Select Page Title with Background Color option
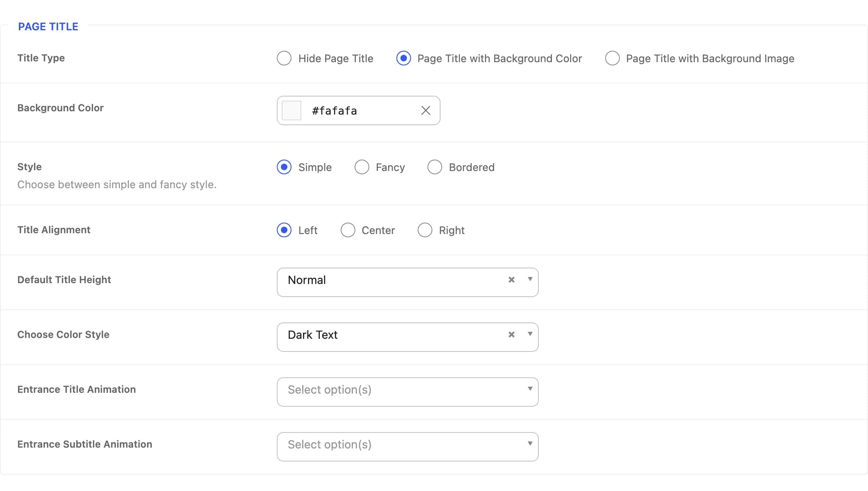 [404, 58]
